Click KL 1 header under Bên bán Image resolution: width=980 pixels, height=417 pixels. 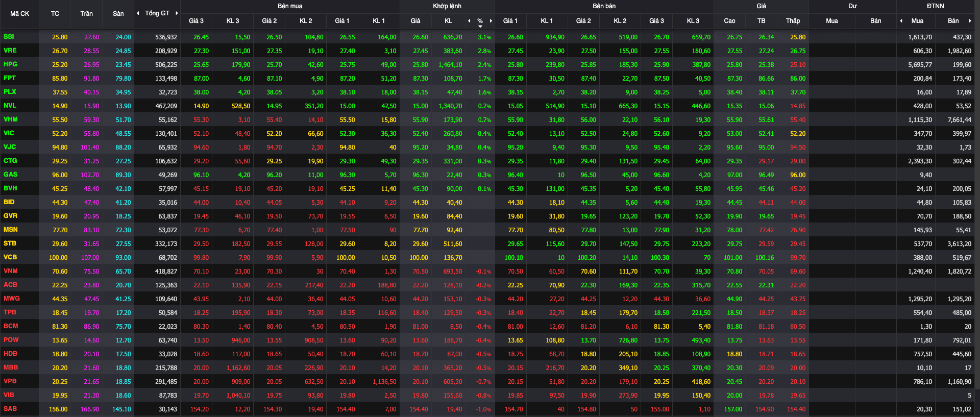pyautogui.click(x=547, y=21)
